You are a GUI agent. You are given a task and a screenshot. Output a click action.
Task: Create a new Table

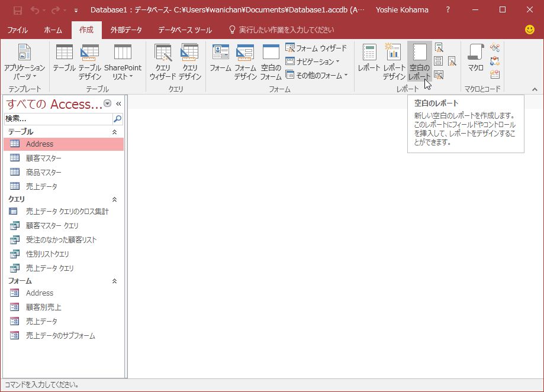click(64, 58)
